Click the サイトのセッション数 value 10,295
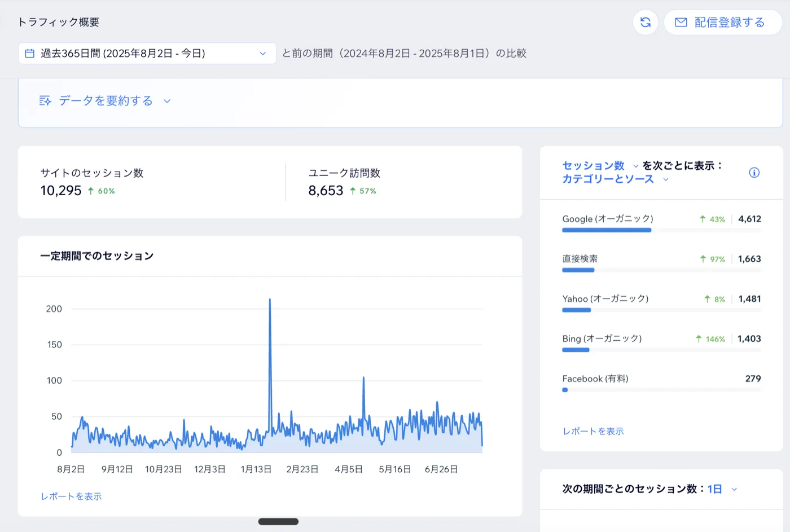The width and height of the screenshot is (790, 532). click(61, 191)
